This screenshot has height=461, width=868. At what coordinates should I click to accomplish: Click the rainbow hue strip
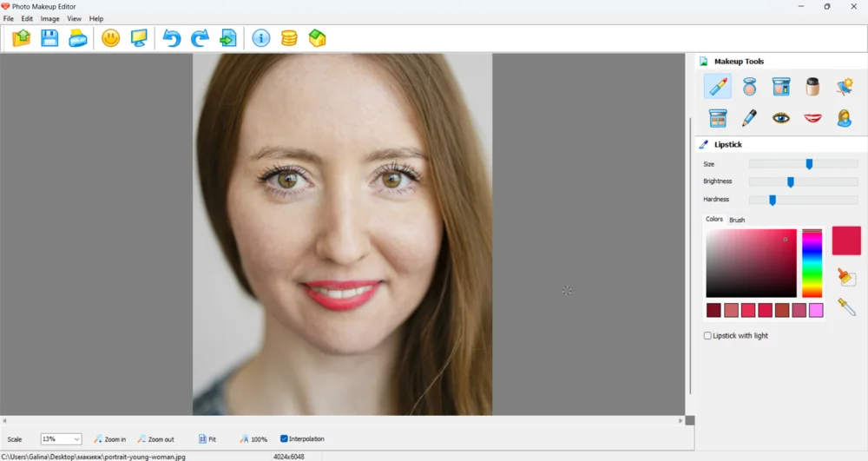tap(812, 265)
